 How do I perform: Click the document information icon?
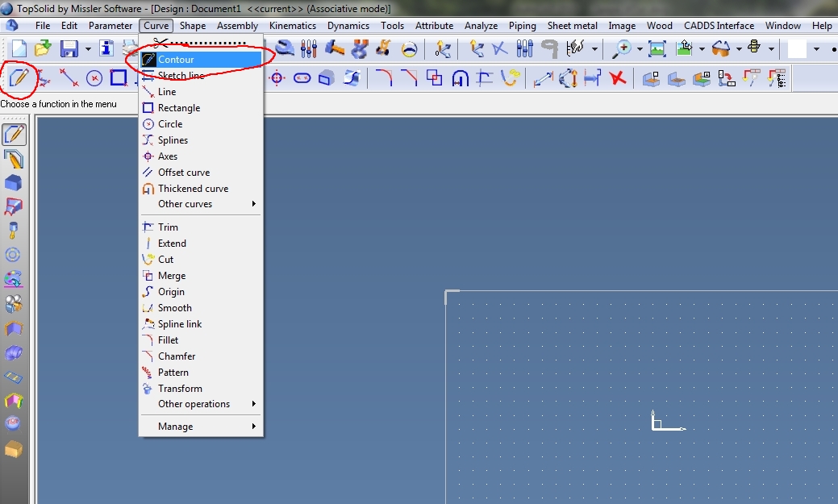coord(106,48)
